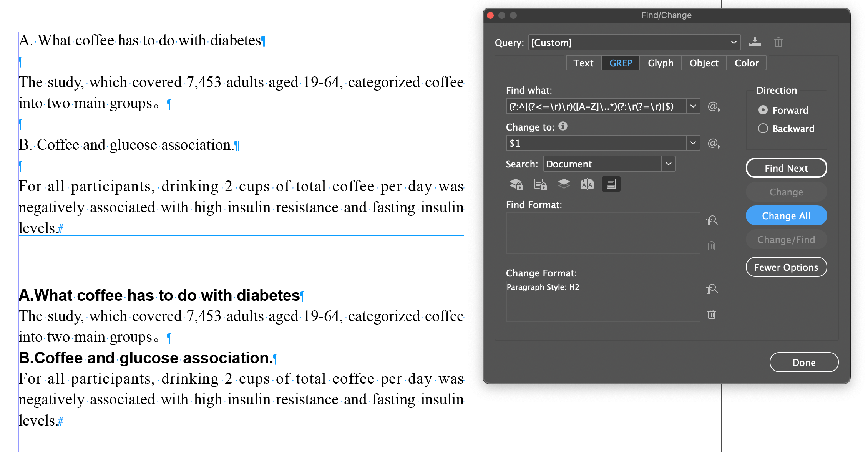Clear Change Format attributes with trash icon
This screenshot has height=452, width=868.
pyautogui.click(x=712, y=315)
